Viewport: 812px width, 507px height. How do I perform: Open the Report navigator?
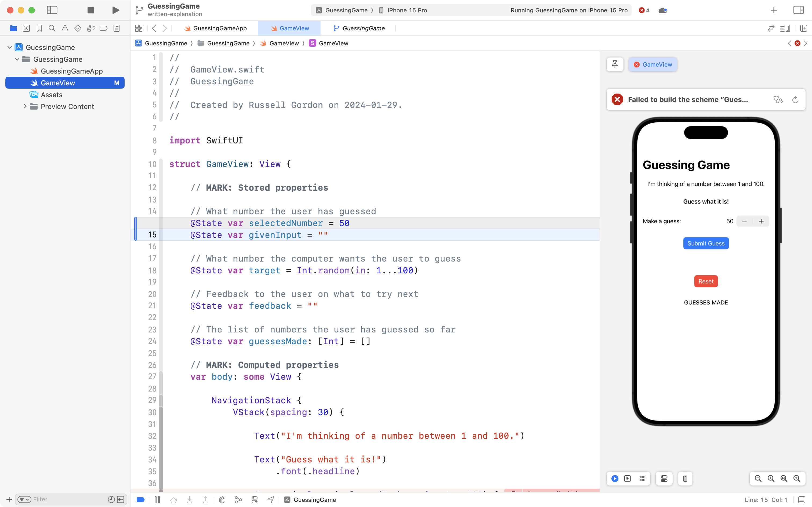116,28
